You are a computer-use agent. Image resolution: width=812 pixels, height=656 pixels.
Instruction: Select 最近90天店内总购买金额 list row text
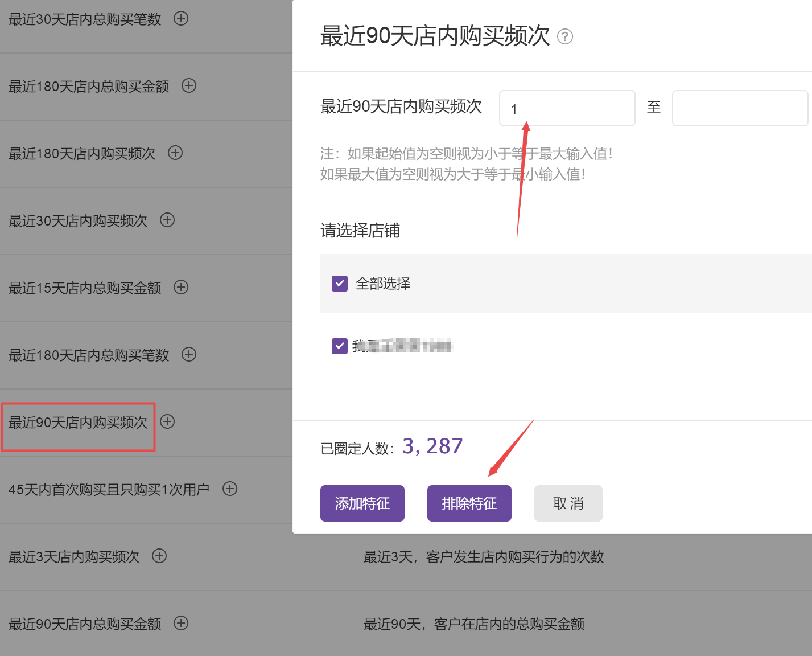pos(85,624)
